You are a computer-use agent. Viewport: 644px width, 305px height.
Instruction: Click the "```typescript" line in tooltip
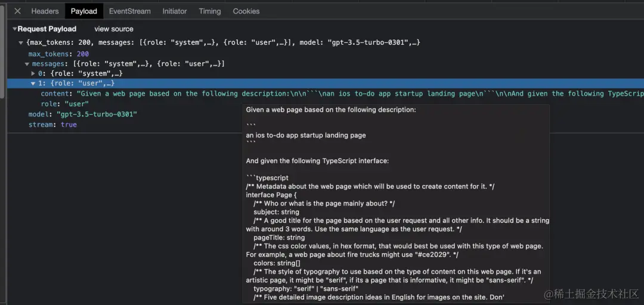267,178
